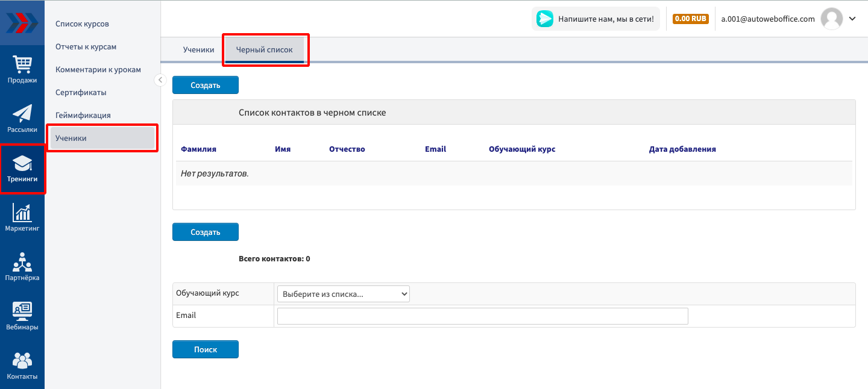Screen dimensions: 868x389
Task: Click the user avatar picture
Action: coord(832,19)
